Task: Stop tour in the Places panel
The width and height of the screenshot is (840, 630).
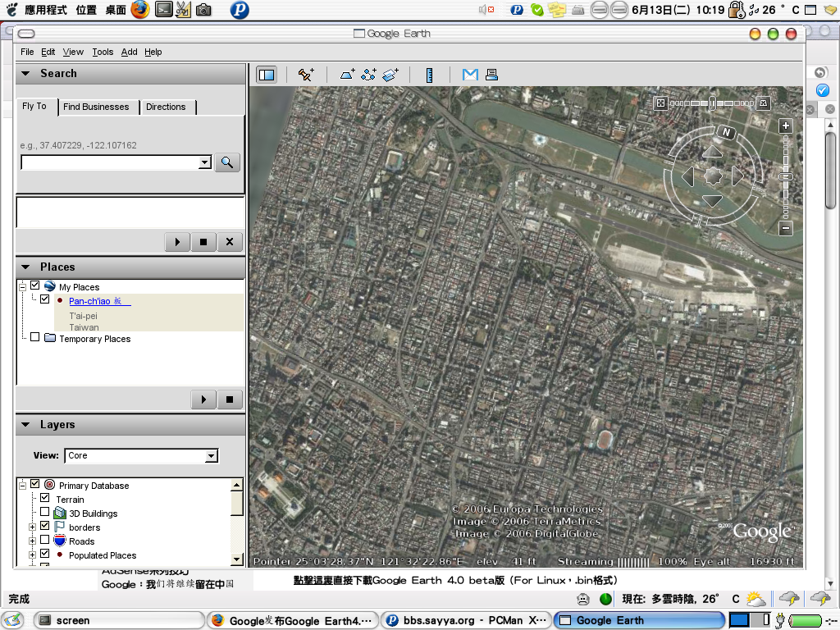Action: coord(230,399)
